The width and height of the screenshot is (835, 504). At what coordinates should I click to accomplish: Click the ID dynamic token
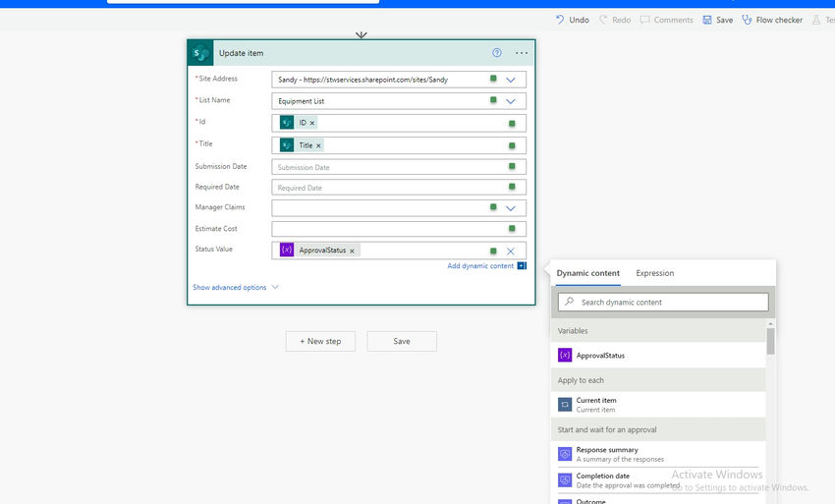pyautogui.click(x=297, y=123)
